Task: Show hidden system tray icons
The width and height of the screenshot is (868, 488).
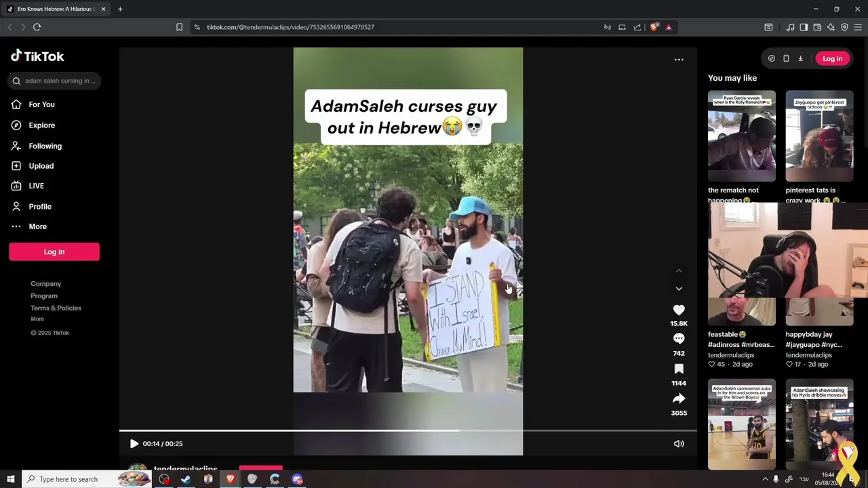Action: tap(766, 479)
